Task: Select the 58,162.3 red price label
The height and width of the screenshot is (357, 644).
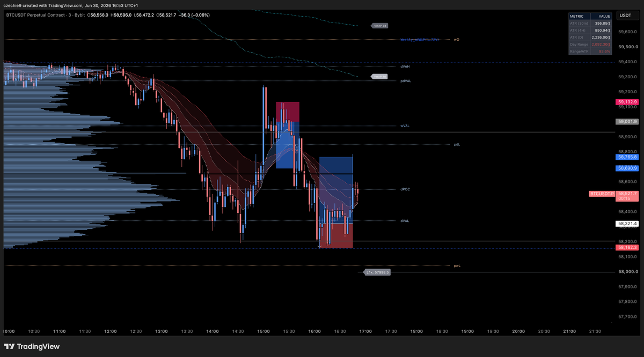Action: tap(627, 247)
